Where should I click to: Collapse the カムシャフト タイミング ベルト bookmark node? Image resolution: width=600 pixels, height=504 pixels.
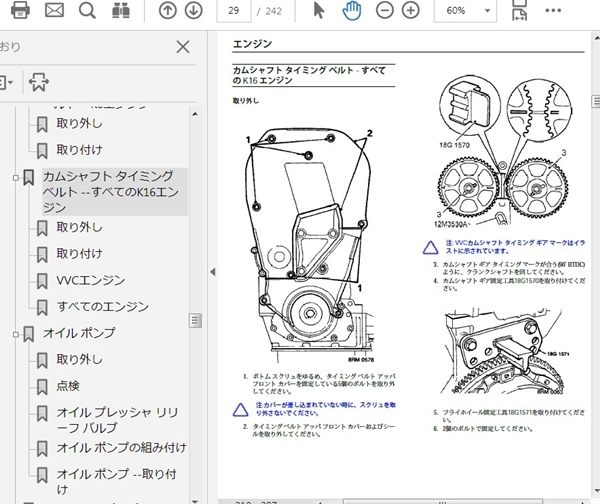click(16, 178)
